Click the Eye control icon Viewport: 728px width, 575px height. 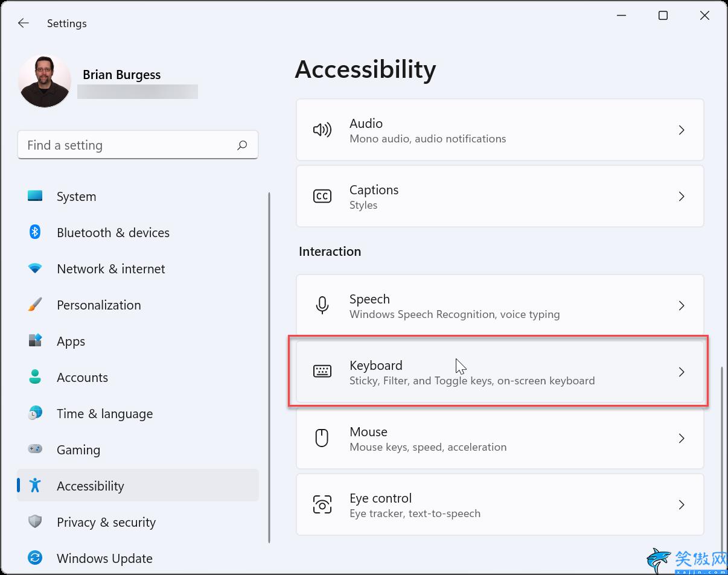[x=322, y=504]
